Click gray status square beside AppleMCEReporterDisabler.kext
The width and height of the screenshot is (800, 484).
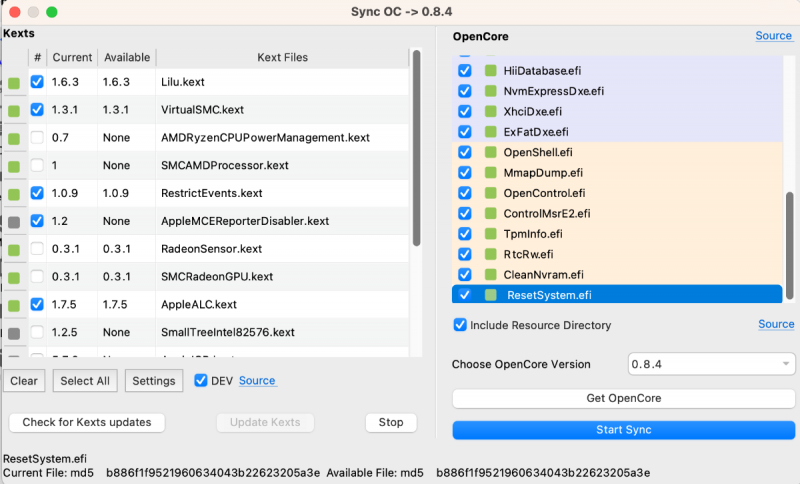pyautogui.click(x=14, y=221)
